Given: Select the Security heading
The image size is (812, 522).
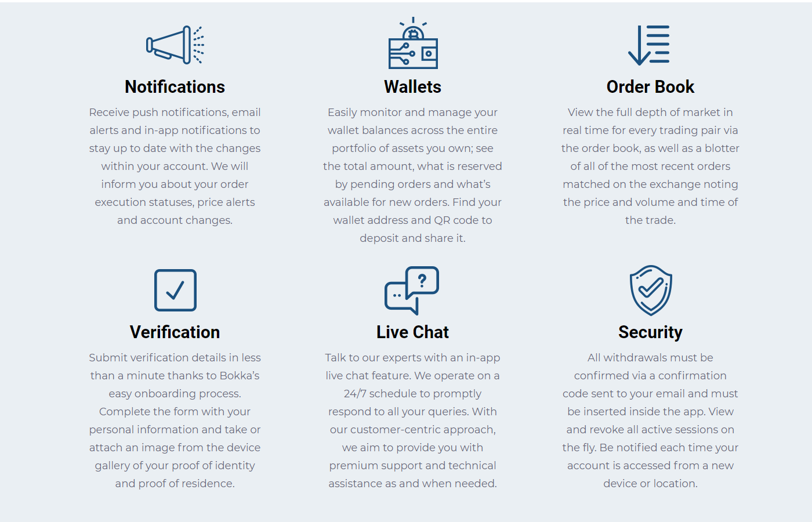Looking at the screenshot, I should (650, 332).
